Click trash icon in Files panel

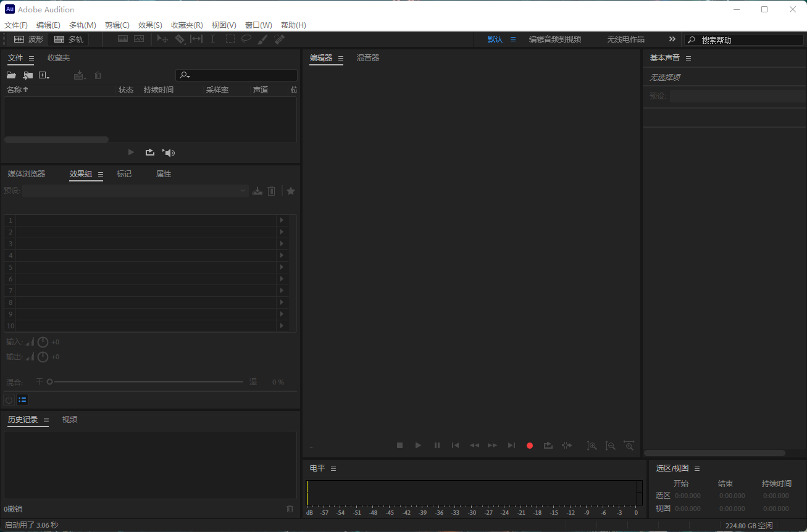click(x=98, y=75)
